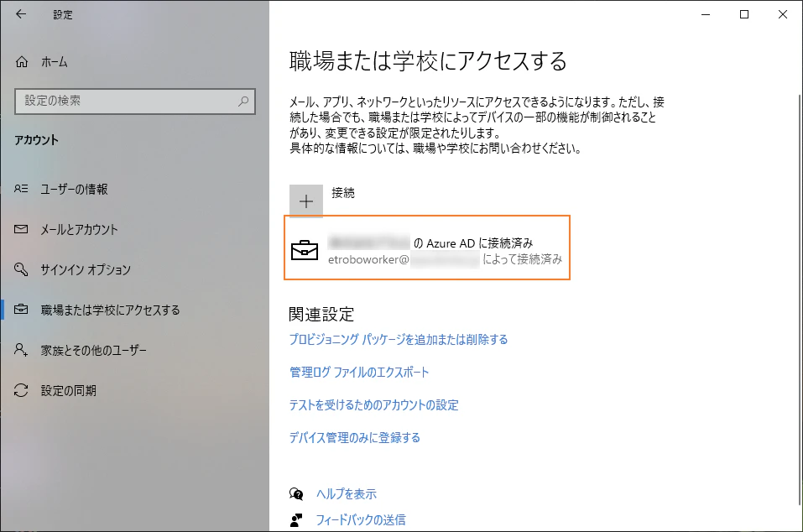The width and height of the screenshot is (803, 532).
Task: Click ヘルプを表示 link
Action: pos(347,494)
